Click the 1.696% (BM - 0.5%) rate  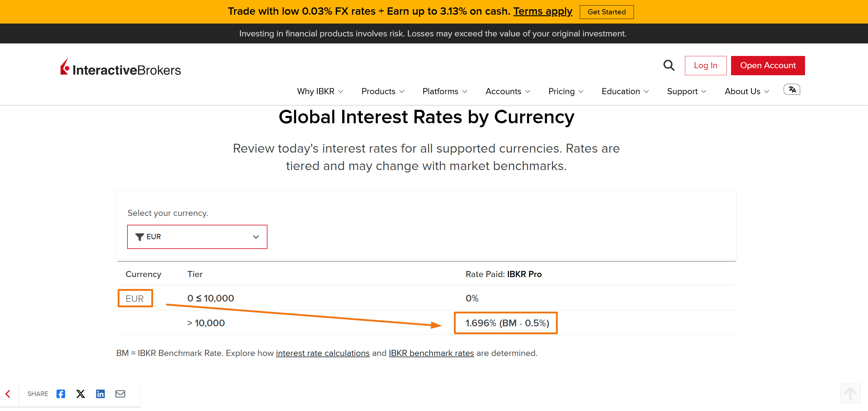[x=507, y=323]
